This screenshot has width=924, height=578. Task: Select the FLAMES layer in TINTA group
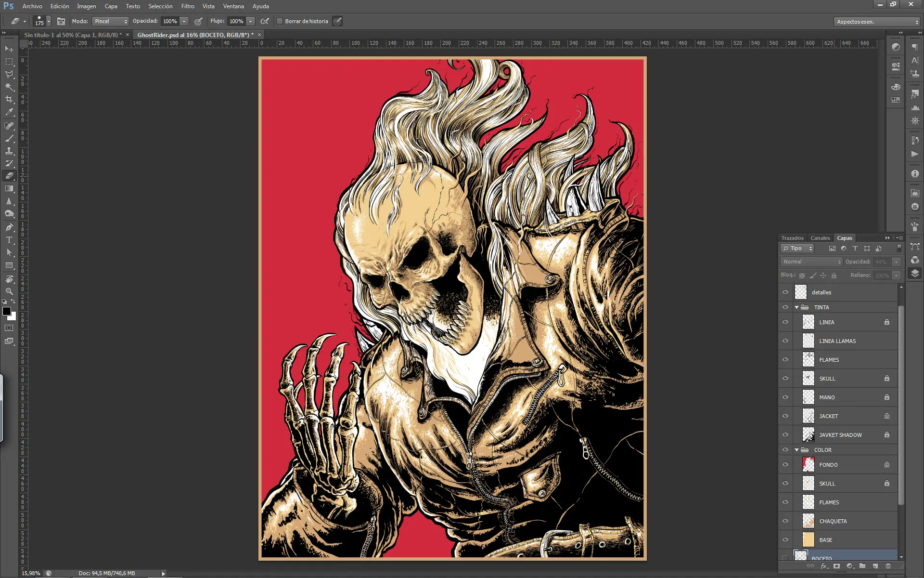point(838,360)
